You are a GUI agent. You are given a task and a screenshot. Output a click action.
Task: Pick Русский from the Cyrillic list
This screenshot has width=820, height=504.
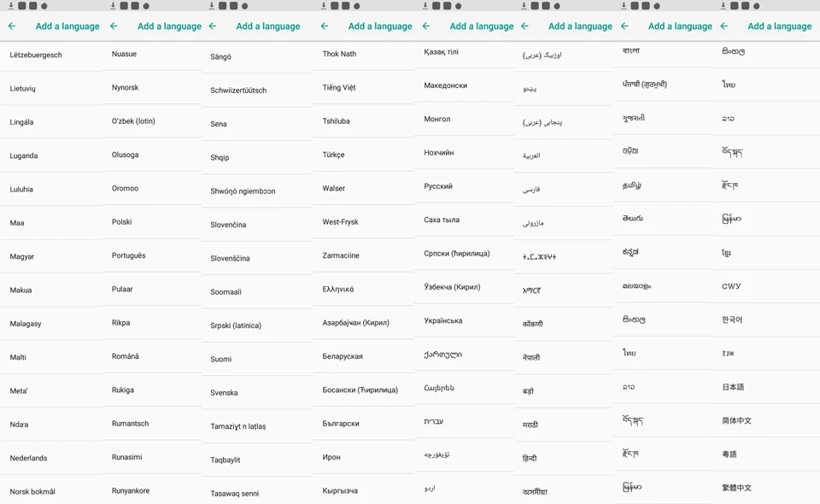[x=465, y=186]
